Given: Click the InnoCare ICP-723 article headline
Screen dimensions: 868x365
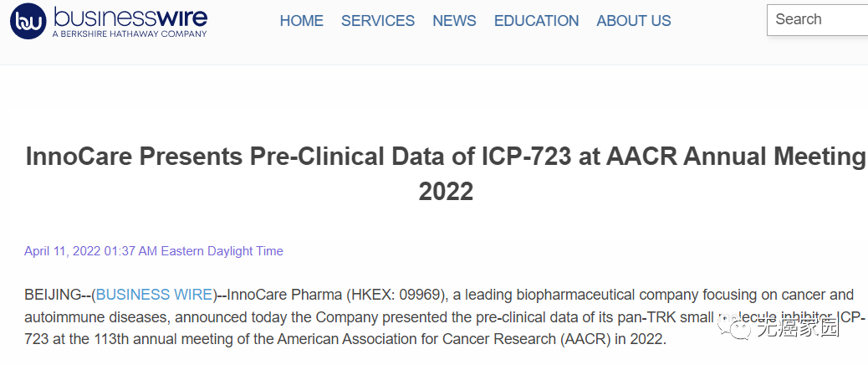Looking at the screenshot, I should click(x=446, y=157).
